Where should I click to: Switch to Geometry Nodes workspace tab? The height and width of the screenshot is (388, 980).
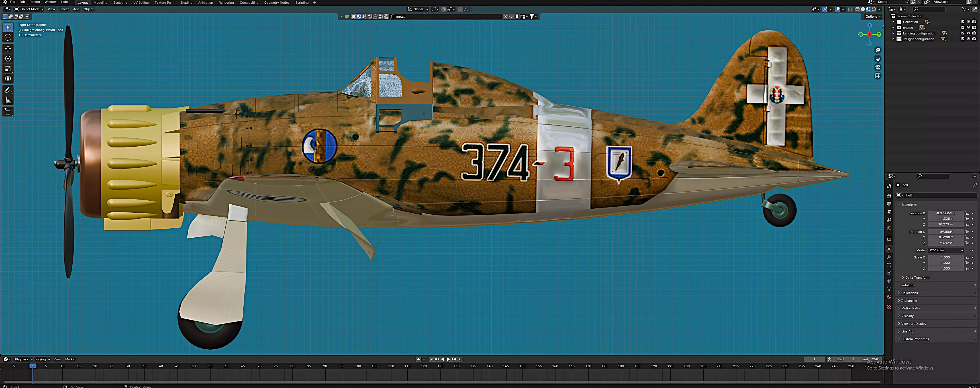tap(277, 3)
